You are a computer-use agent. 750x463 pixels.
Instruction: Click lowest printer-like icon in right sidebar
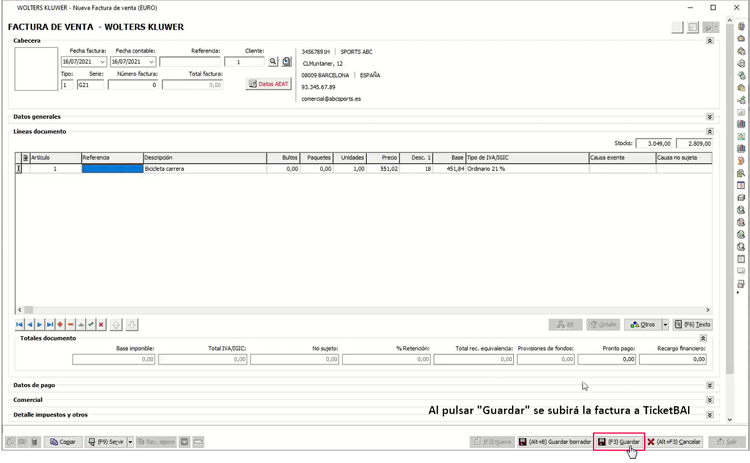(741, 284)
